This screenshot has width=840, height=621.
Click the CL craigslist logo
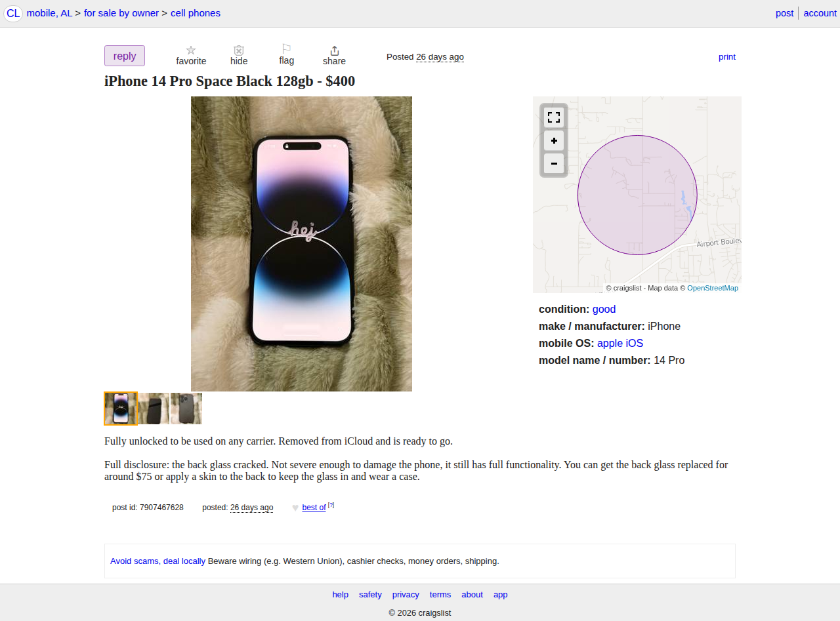13,13
